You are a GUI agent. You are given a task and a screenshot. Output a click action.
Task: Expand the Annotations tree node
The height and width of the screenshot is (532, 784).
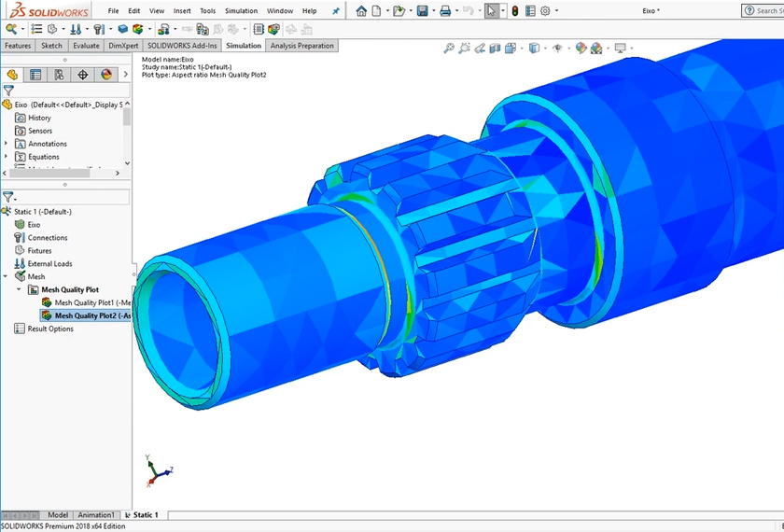pos(7,144)
